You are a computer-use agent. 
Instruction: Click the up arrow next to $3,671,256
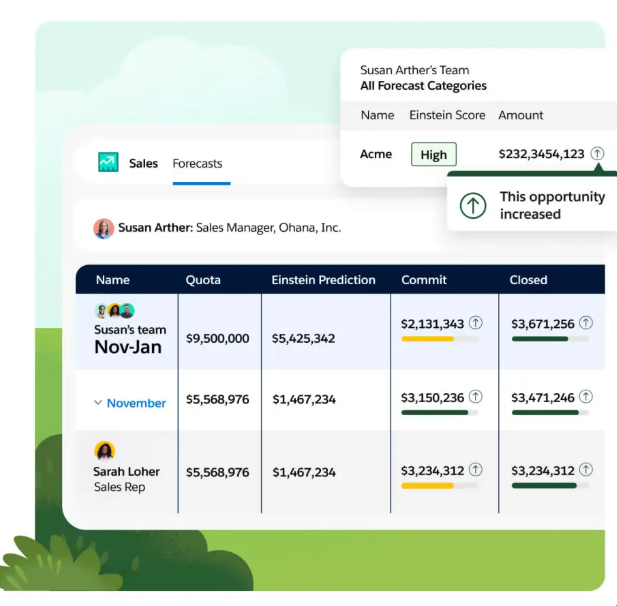coord(586,323)
